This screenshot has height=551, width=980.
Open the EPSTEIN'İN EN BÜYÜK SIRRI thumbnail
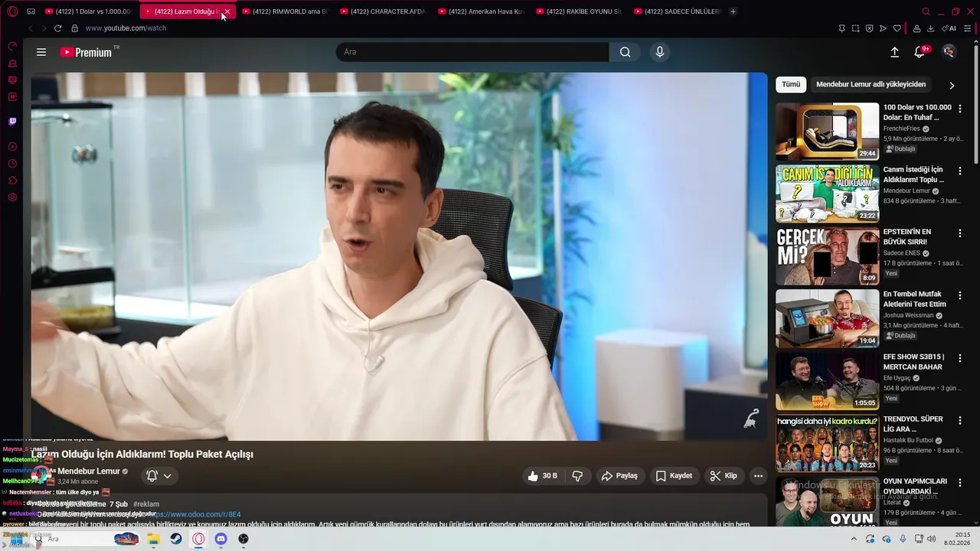827,256
